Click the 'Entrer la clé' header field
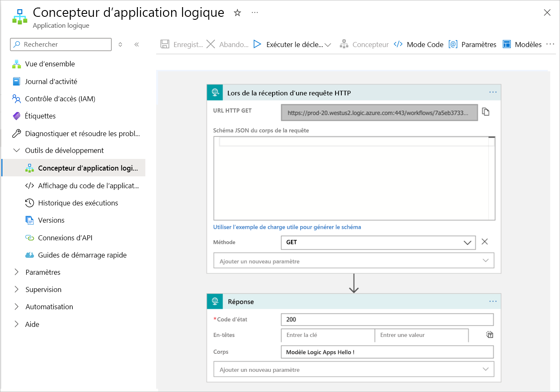This screenshot has height=392, width=560. (x=328, y=335)
